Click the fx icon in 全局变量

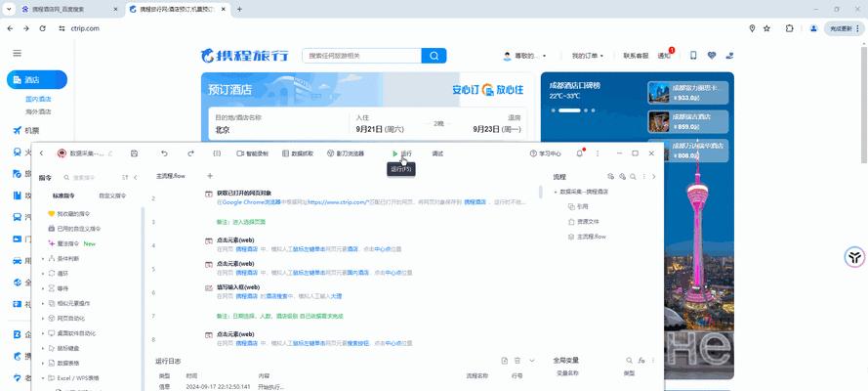pyautogui.click(x=641, y=361)
